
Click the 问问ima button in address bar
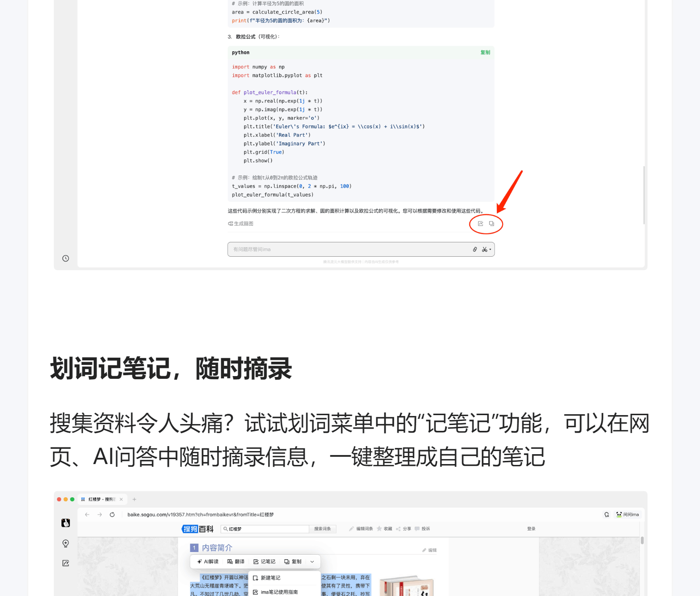tap(627, 515)
